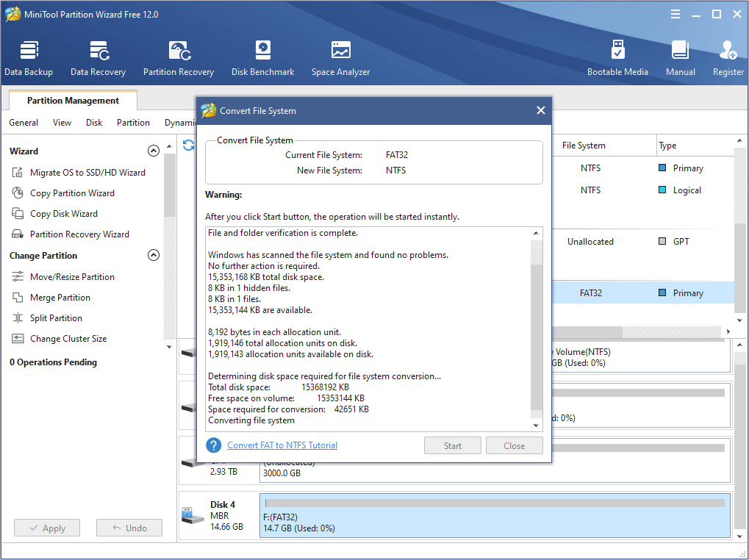Viewport: 749px width, 560px height.
Task: Select the FAT32 Primary partition row
Action: point(642,292)
